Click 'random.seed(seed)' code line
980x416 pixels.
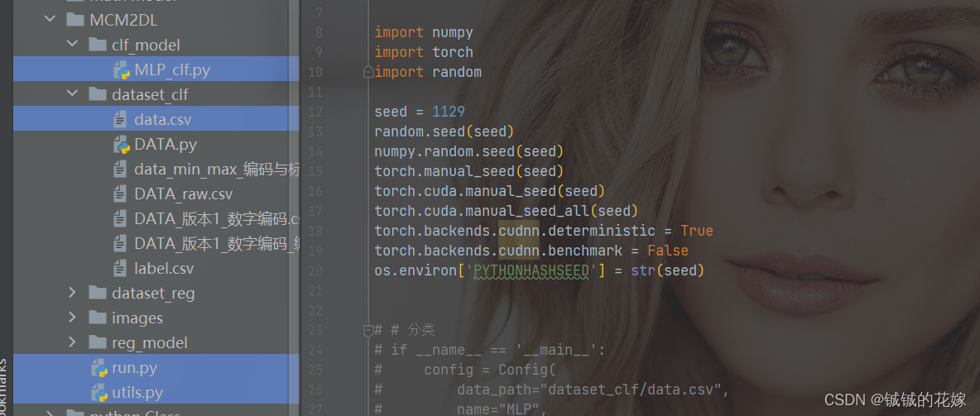point(444,131)
